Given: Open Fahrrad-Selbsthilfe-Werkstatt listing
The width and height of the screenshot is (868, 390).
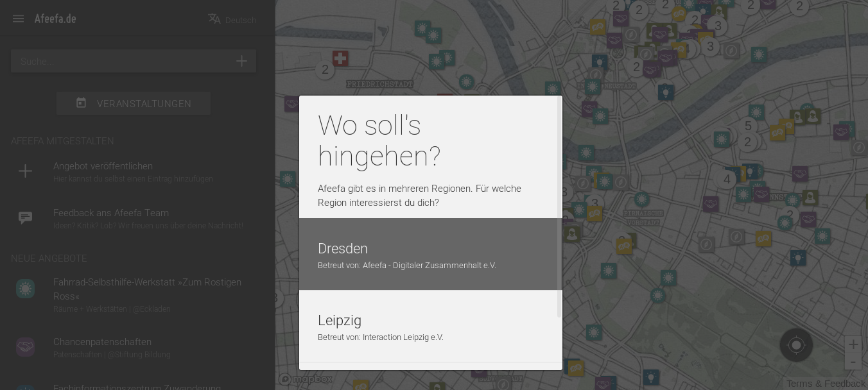Looking at the screenshot, I should click(x=147, y=289).
